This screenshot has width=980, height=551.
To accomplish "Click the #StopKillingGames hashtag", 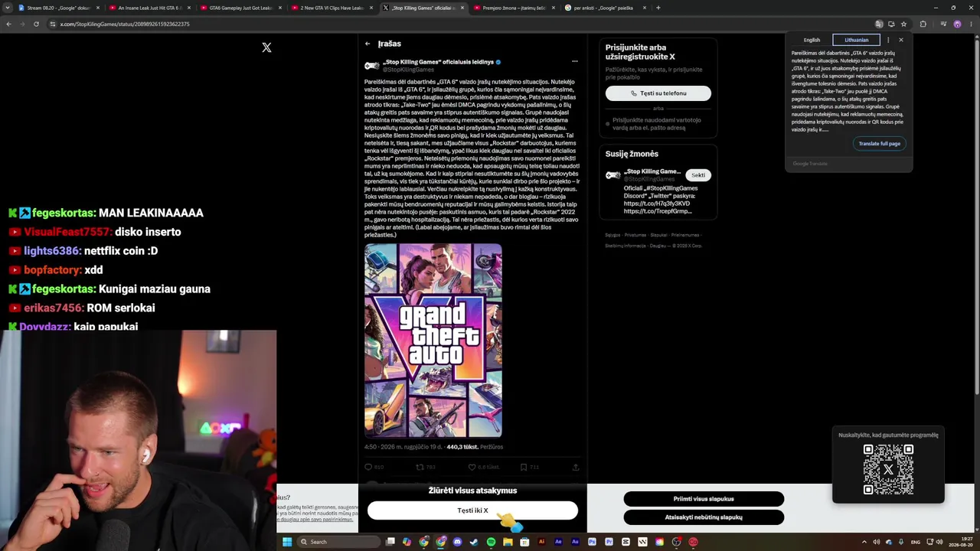I will [x=671, y=188].
